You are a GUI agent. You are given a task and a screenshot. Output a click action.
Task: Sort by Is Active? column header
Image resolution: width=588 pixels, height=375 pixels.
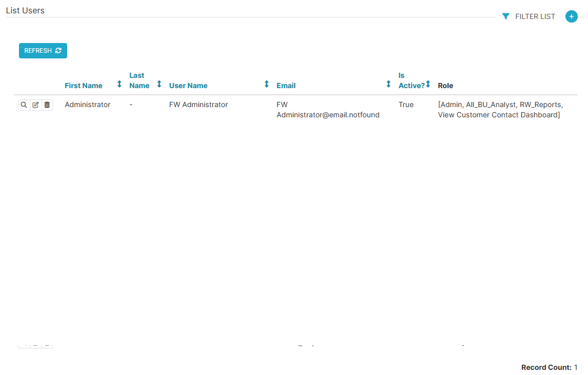click(411, 81)
